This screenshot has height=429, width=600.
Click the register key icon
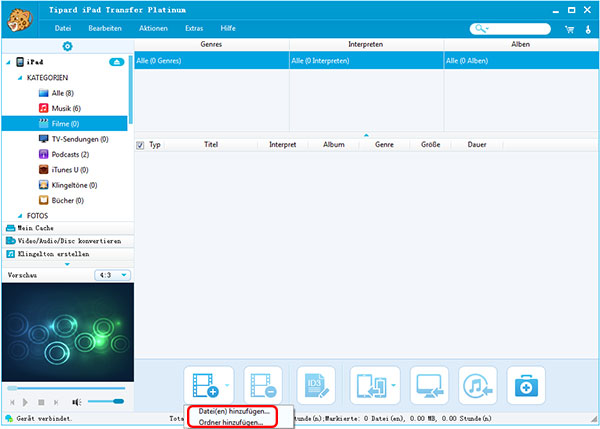tap(588, 29)
